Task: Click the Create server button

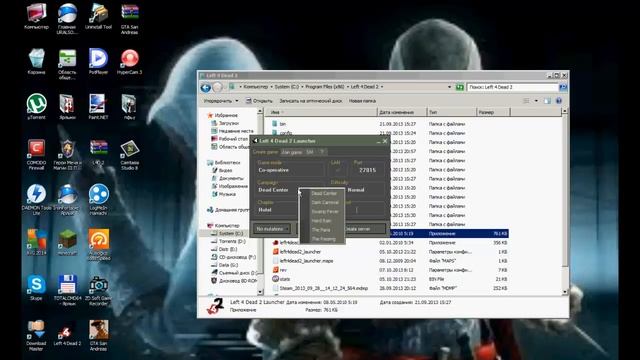Action: tap(364, 229)
